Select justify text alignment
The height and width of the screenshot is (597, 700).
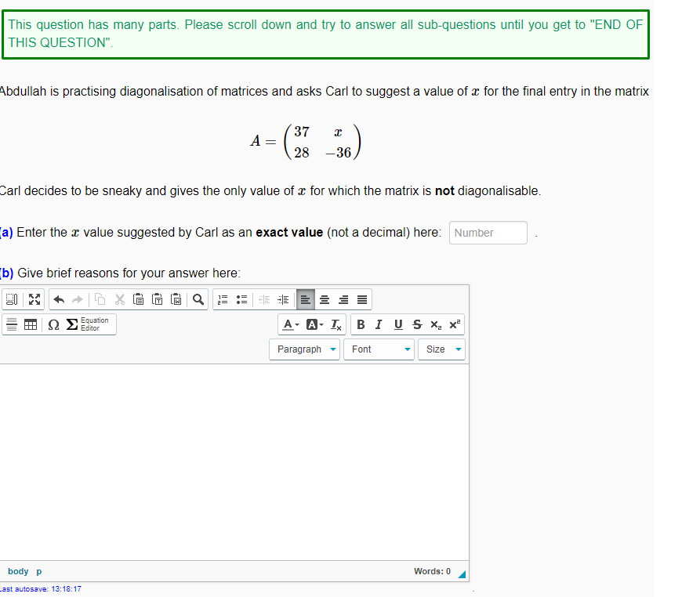(362, 298)
